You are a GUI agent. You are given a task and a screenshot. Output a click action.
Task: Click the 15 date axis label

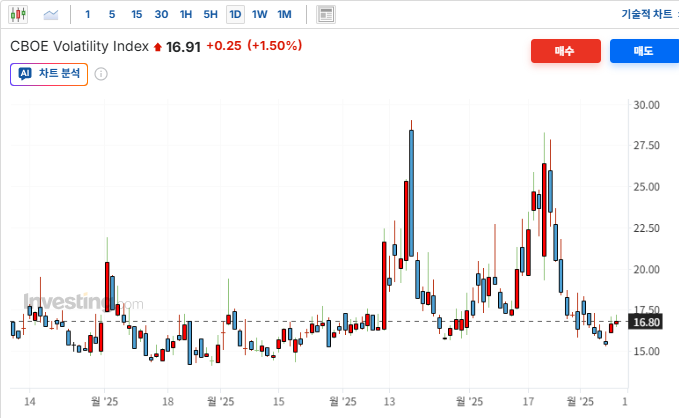278,402
